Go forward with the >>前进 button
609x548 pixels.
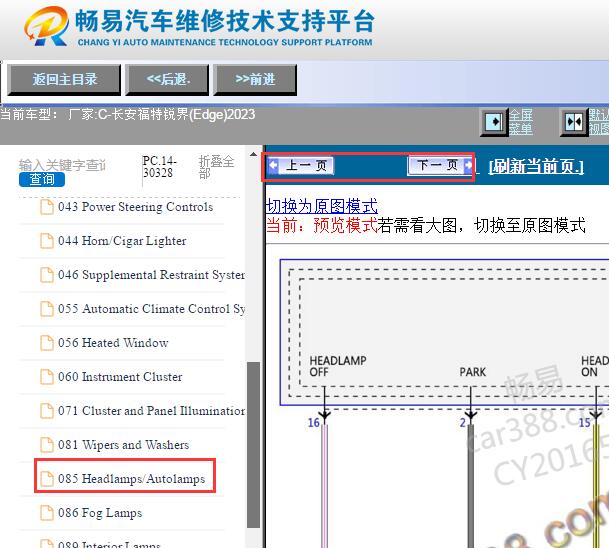(255, 80)
